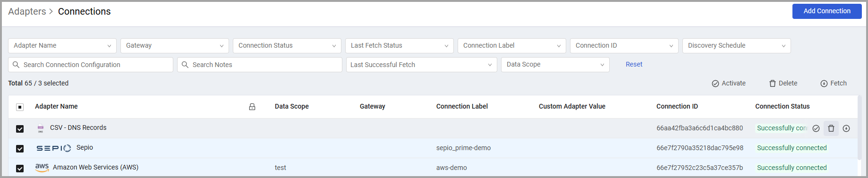The image size is (868, 178).
Task: Click the 'test' data scope cell
Action: (x=281, y=168)
